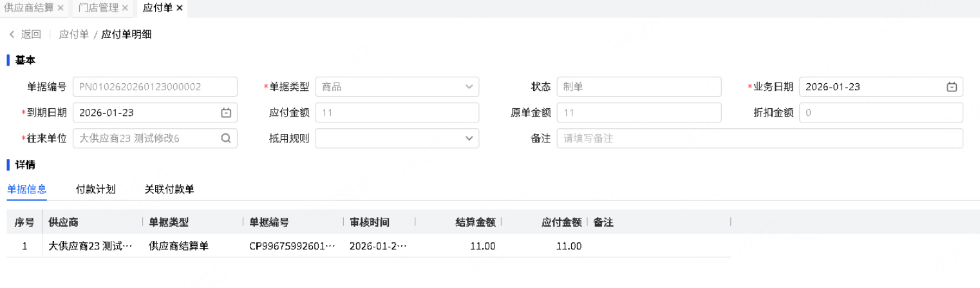Click the 到期日期 date field

click(x=145, y=113)
